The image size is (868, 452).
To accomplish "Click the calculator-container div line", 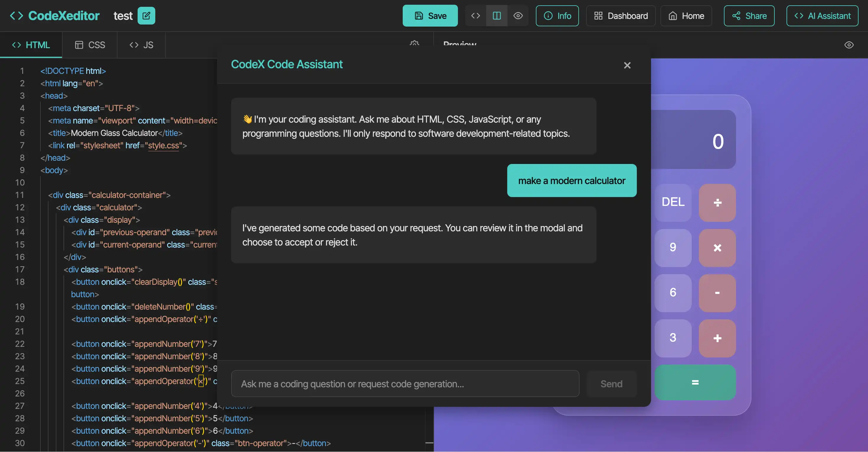I will point(109,195).
